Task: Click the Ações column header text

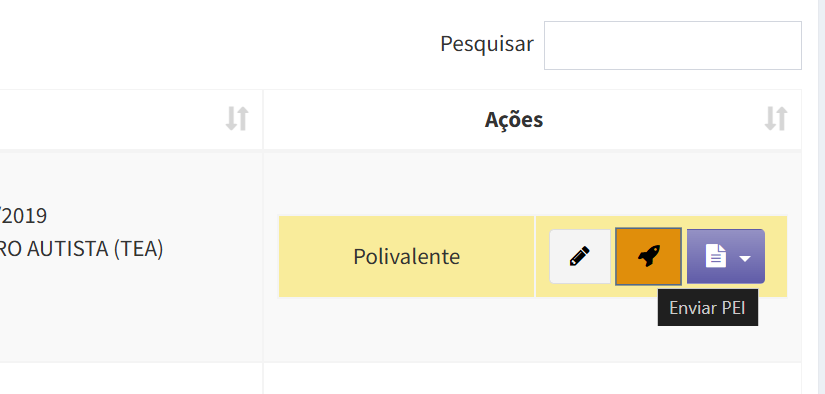Action: [514, 120]
